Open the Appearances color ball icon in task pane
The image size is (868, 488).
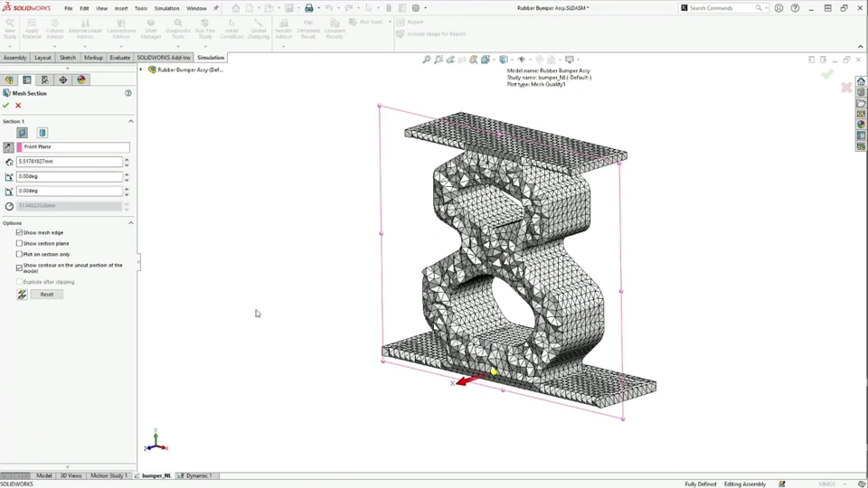861,125
